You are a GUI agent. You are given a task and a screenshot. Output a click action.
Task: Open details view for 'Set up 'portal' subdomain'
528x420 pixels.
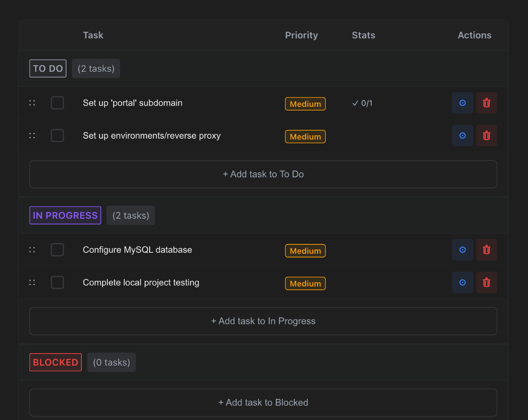pyautogui.click(x=462, y=103)
